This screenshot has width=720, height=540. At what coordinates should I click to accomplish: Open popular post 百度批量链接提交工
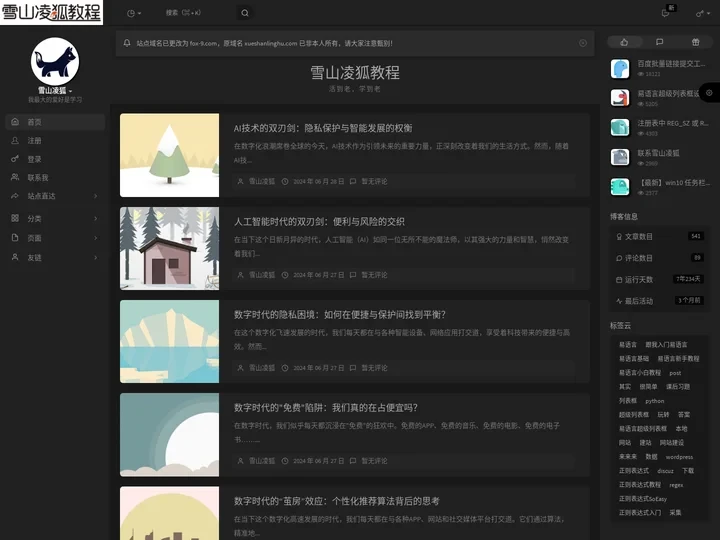[671, 64]
